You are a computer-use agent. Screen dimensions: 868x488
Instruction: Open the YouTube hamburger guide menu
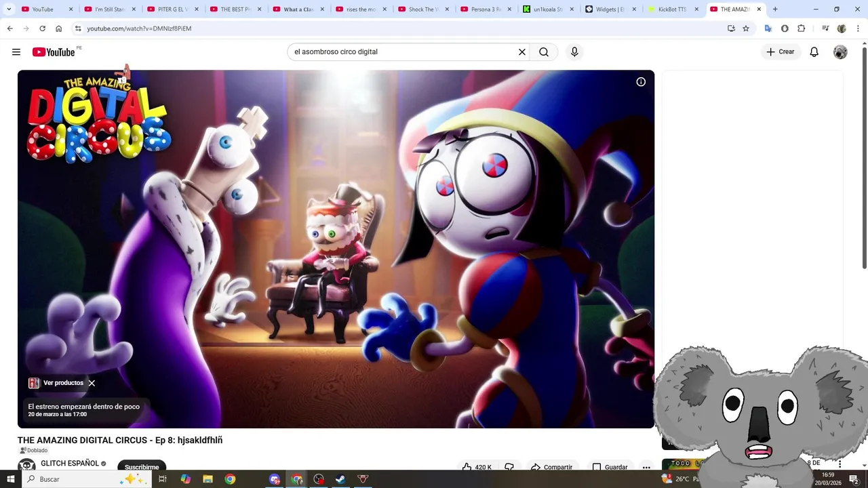tap(16, 52)
